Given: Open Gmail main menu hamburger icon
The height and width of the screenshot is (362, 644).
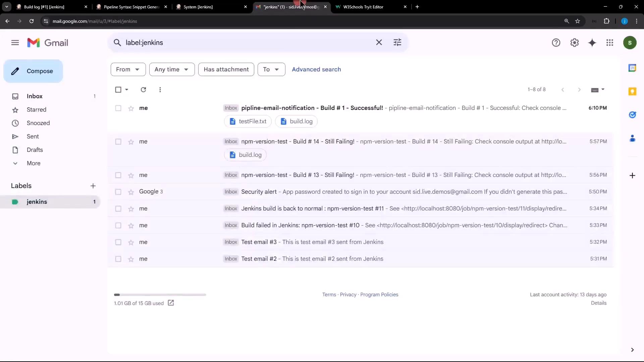Looking at the screenshot, I should (x=15, y=43).
